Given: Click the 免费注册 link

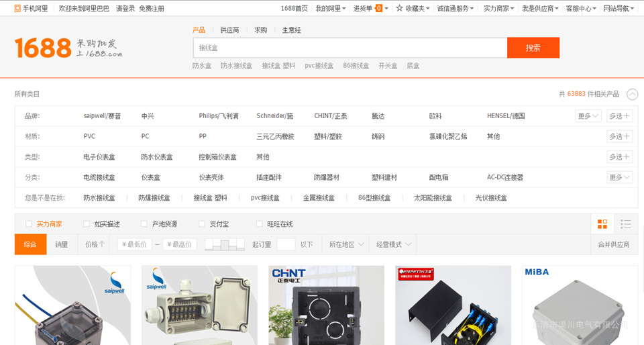Looking at the screenshot, I should click(x=151, y=9).
